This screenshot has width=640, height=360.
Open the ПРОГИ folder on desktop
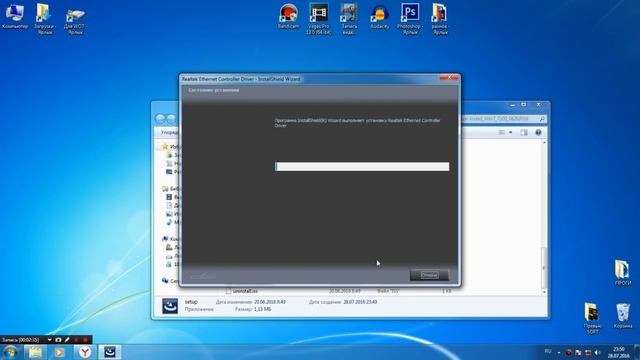tap(622, 273)
